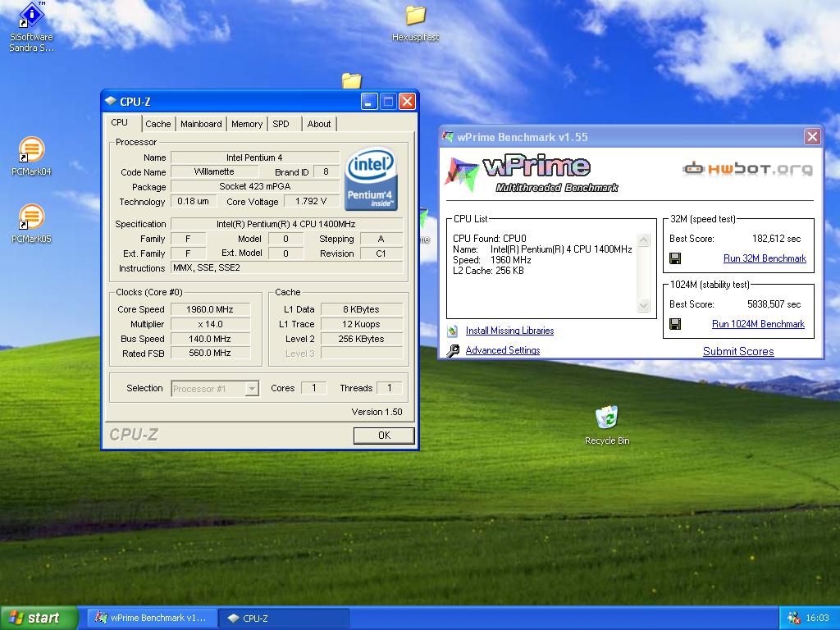Minimize the CPU-Z window
This screenshot has width=840, height=630.
click(369, 101)
